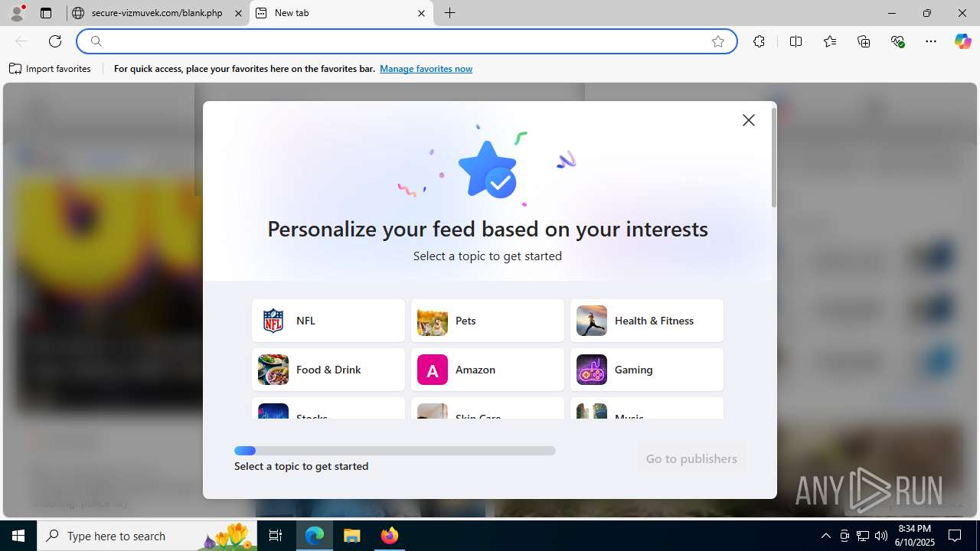
Task: Open Browser essentials heart icon
Action: (897, 41)
